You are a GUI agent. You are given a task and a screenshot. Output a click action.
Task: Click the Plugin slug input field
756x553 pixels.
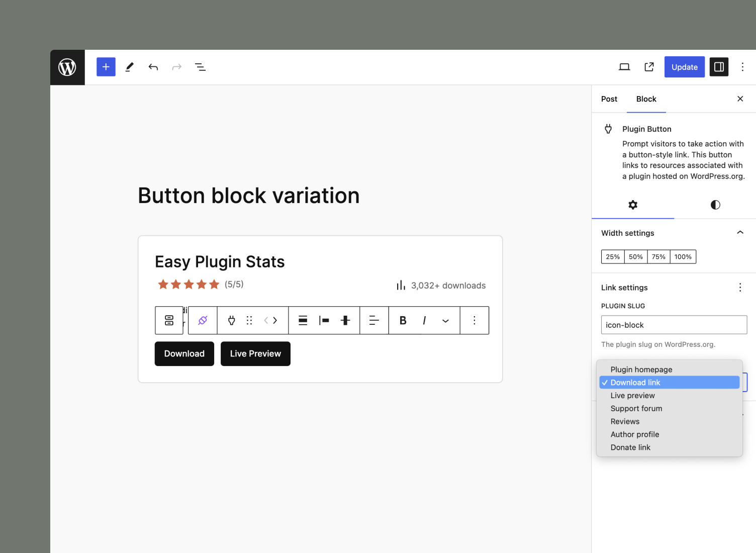pos(674,325)
